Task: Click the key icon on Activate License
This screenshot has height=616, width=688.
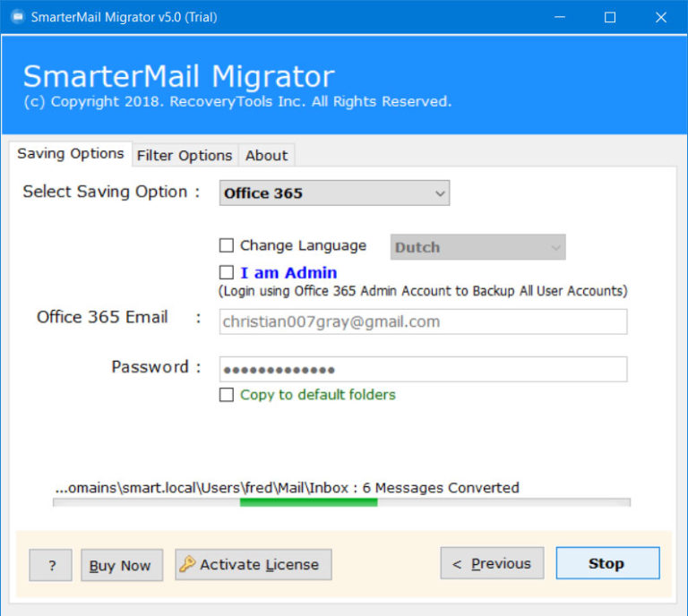Action: [187, 564]
